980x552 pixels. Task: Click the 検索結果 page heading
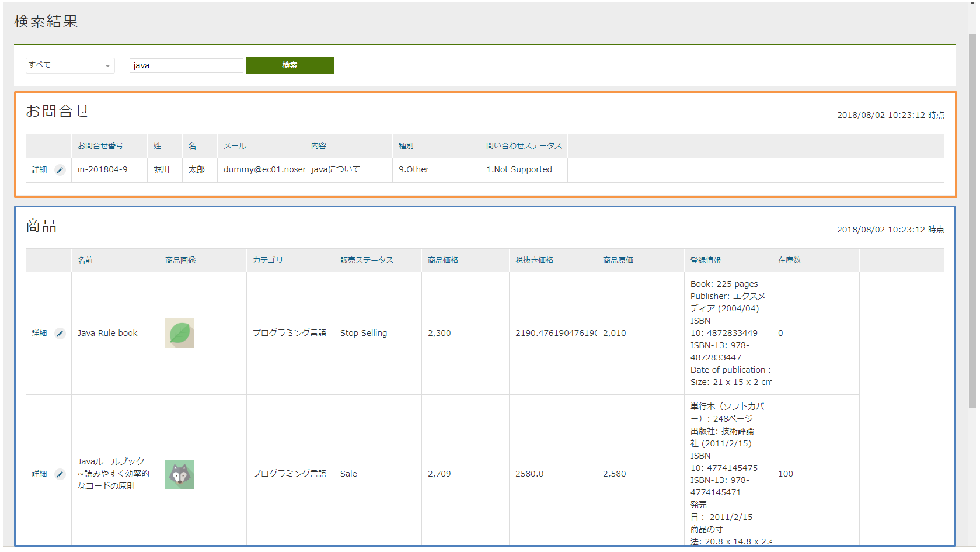(x=46, y=22)
